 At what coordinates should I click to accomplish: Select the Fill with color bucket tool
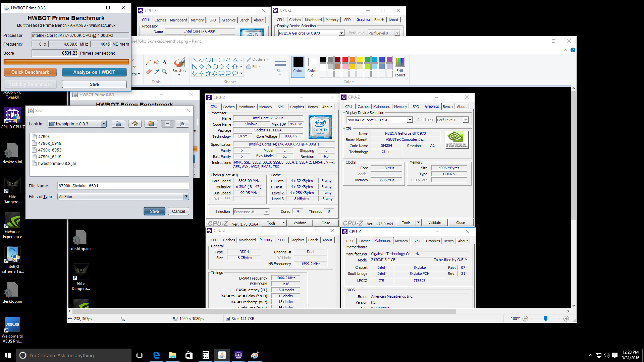157,62
